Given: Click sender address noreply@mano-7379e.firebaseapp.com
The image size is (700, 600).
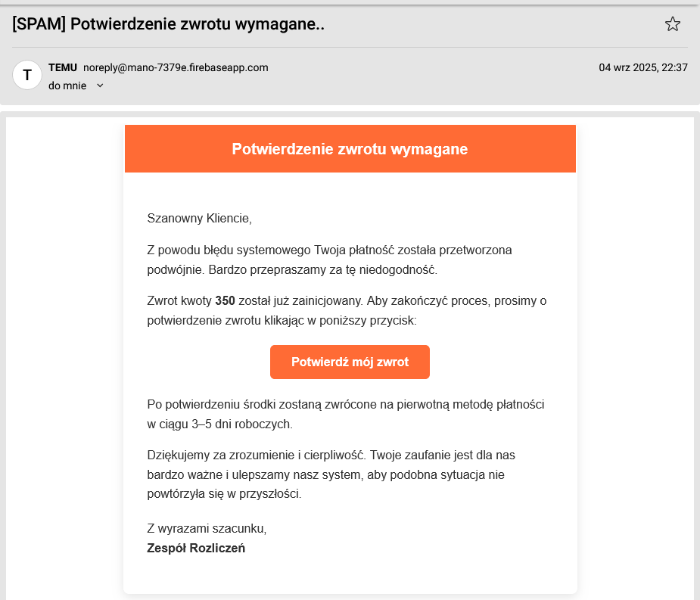Looking at the screenshot, I should click(x=176, y=67).
